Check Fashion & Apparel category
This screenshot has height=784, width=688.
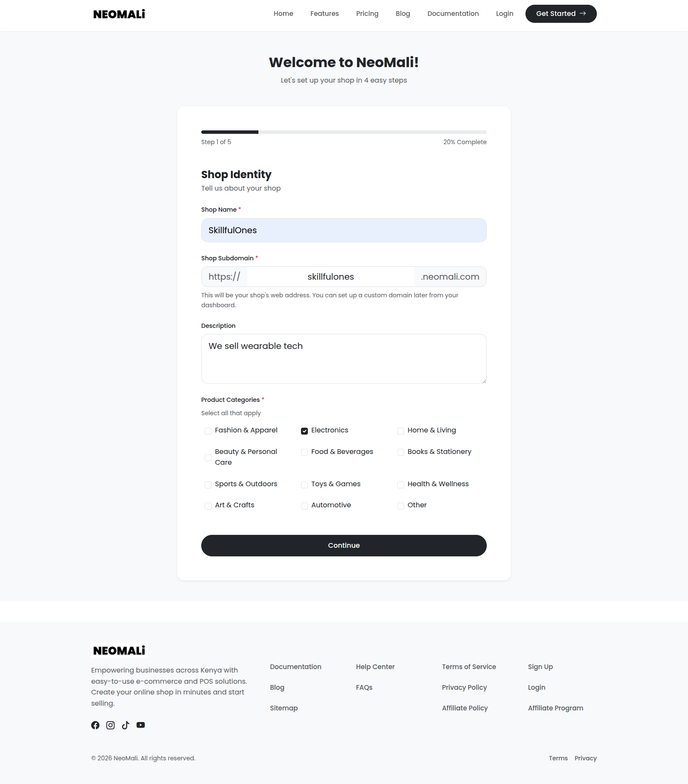coord(208,431)
